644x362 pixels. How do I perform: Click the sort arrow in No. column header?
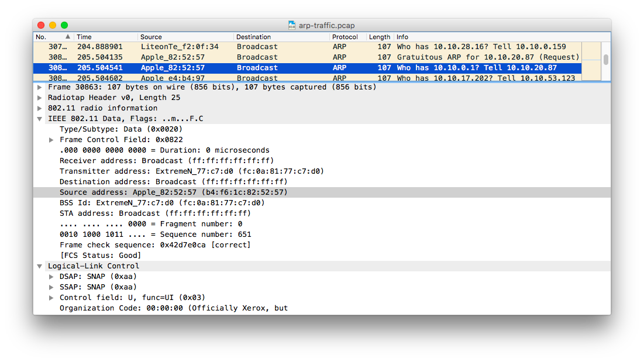(x=68, y=36)
